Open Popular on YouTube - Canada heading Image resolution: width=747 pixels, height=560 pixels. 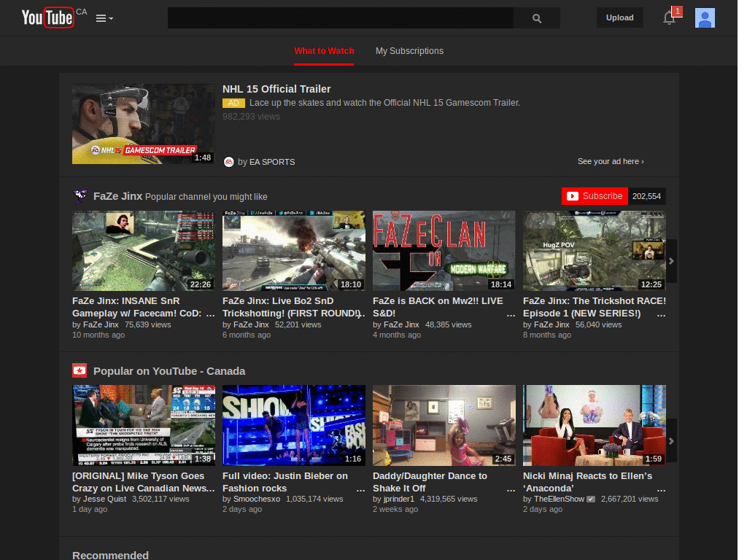coord(169,371)
